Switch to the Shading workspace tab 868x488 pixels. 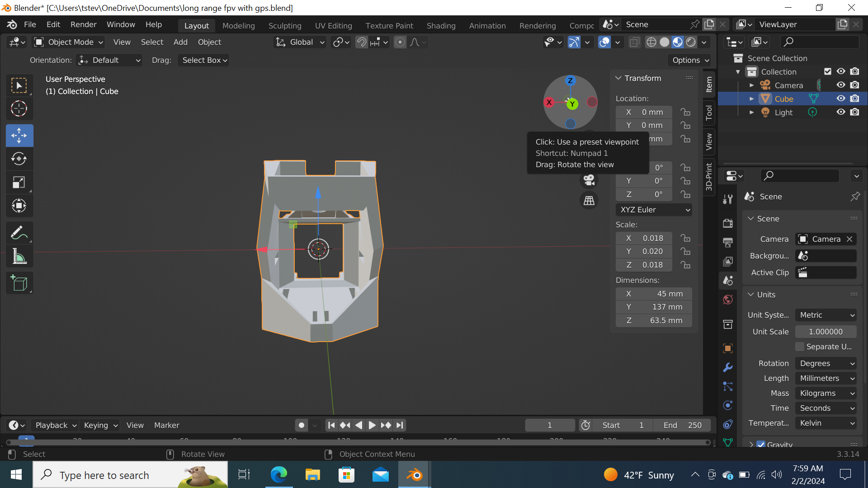click(x=441, y=26)
